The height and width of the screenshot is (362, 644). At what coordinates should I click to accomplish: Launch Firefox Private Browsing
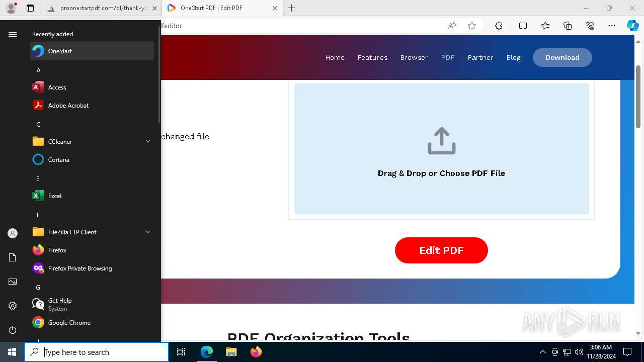92,268
